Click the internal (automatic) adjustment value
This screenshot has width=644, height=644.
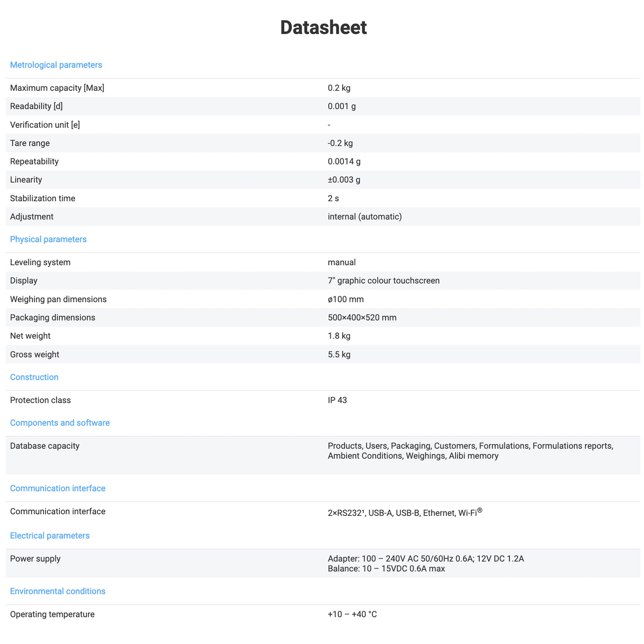(364, 216)
